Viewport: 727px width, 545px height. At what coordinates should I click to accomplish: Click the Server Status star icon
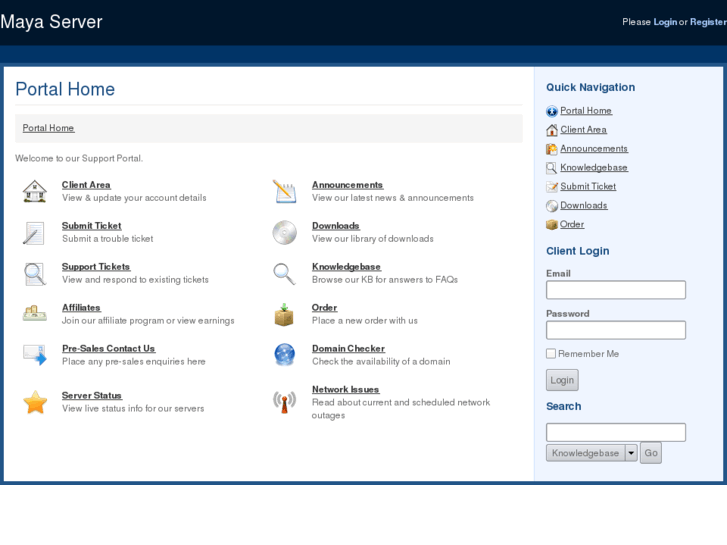35,402
